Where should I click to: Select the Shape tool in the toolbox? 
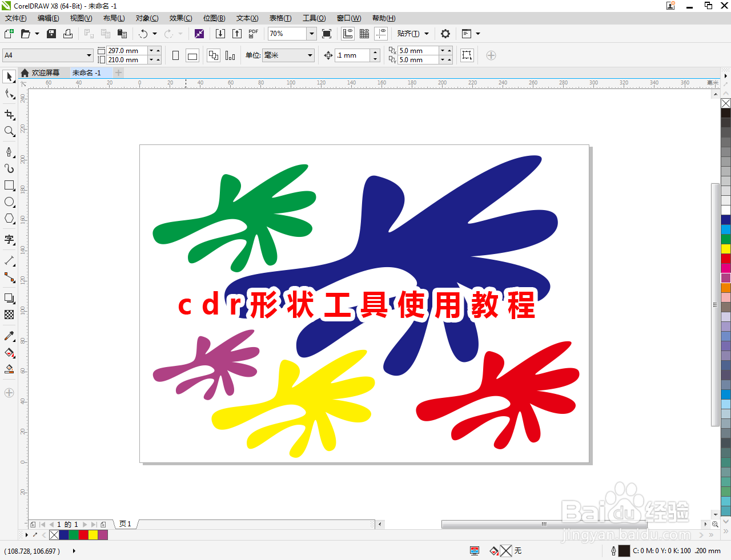tap(9, 94)
